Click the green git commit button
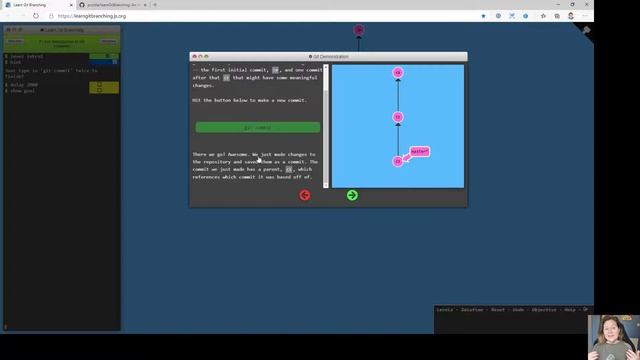640x360 pixels. 258,127
